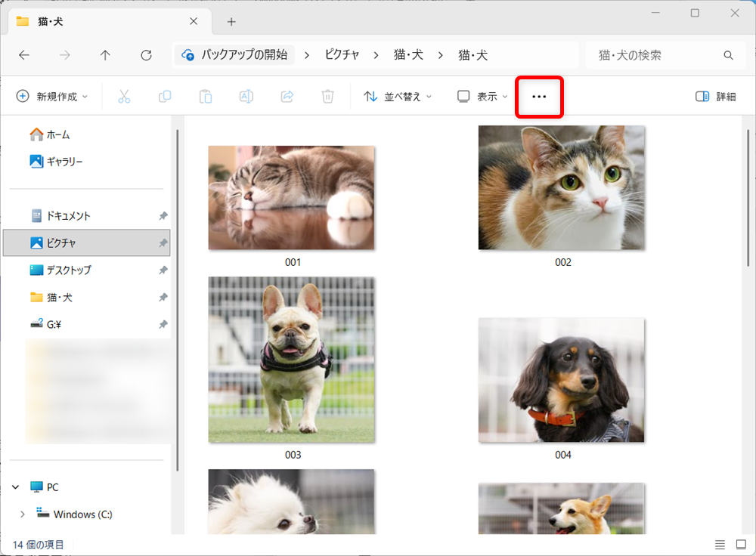This screenshot has height=556, width=756.
Task: Toggle the 詳細 details pane
Action: click(715, 97)
